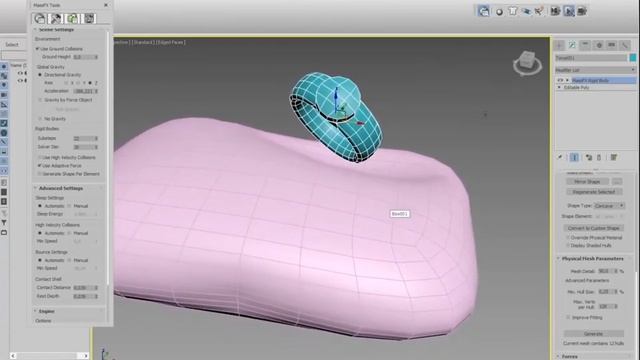Collapse the Advanced Settings rollout
640x360 pixels.
(61, 188)
